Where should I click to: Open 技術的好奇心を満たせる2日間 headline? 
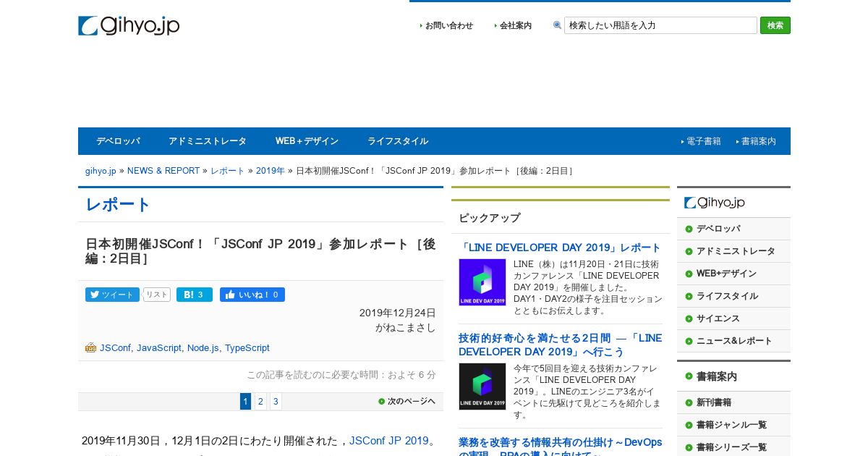(x=560, y=345)
